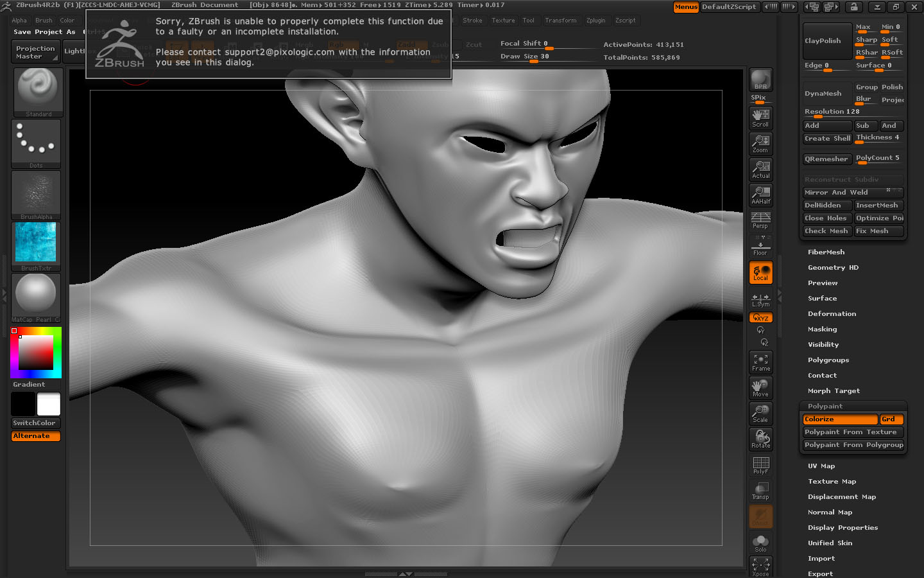Image resolution: width=924 pixels, height=578 pixels.
Task: Click the Actual size icon
Action: click(761, 169)
